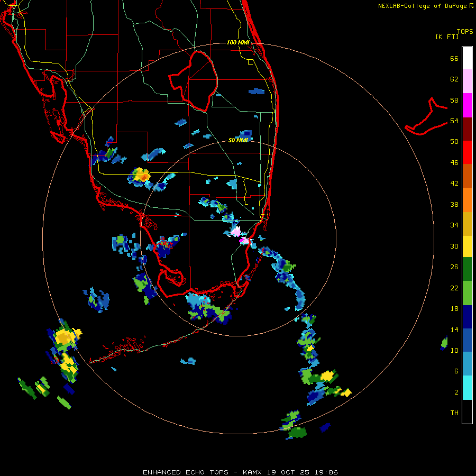
Task: Click the NEXLAB-College of DuPage text
Action: (422, 6)
